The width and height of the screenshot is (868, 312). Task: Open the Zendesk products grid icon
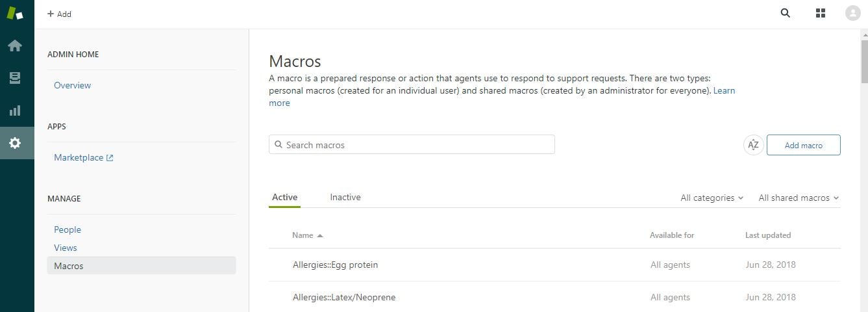click(821, 13)
